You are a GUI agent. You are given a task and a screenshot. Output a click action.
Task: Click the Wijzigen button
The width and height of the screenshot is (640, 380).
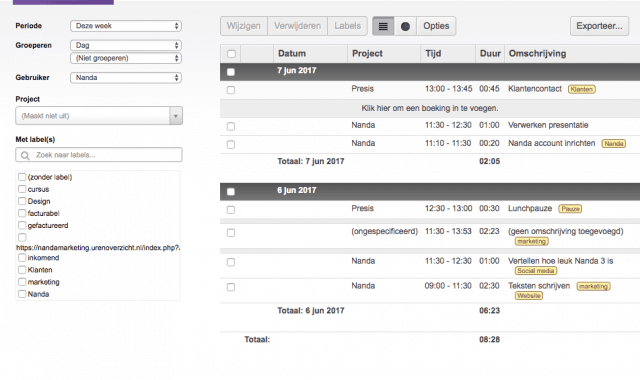coord(244,26)
